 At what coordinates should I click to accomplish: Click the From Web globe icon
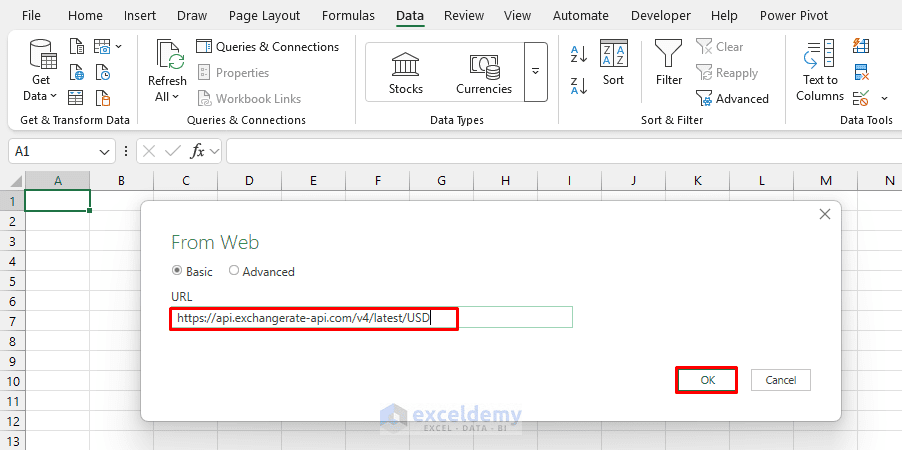(77, 73)
